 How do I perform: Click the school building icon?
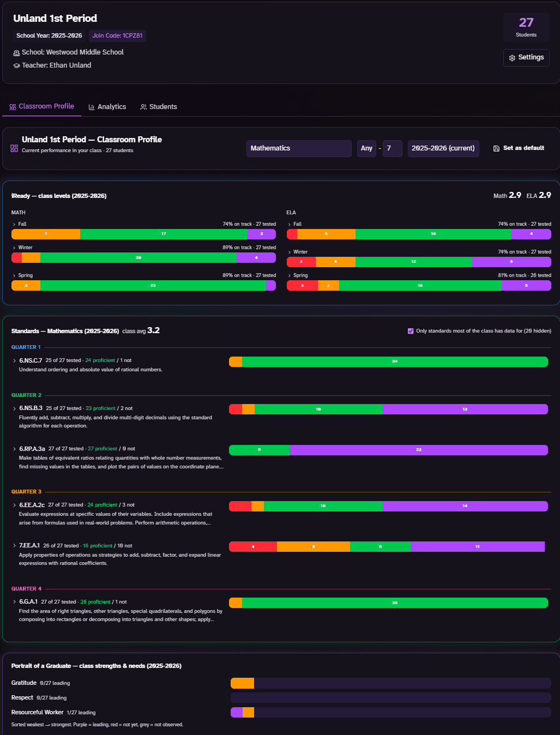[x=16, y=53]
